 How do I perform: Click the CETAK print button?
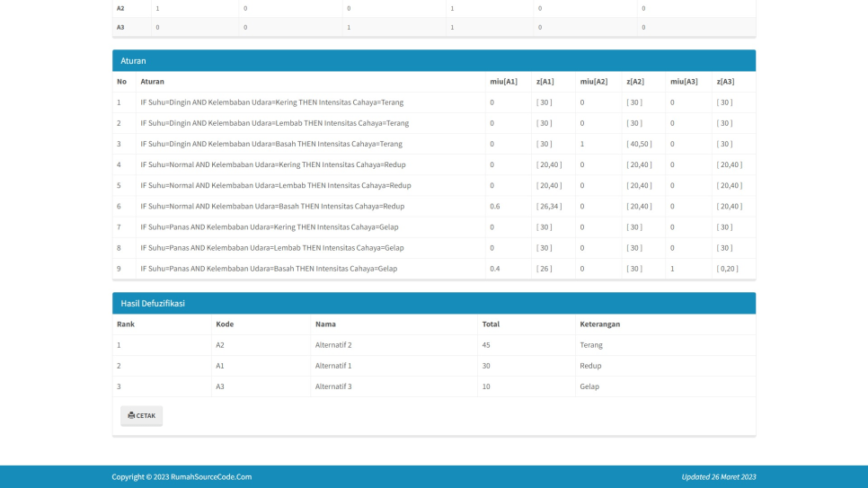(141, 415)
